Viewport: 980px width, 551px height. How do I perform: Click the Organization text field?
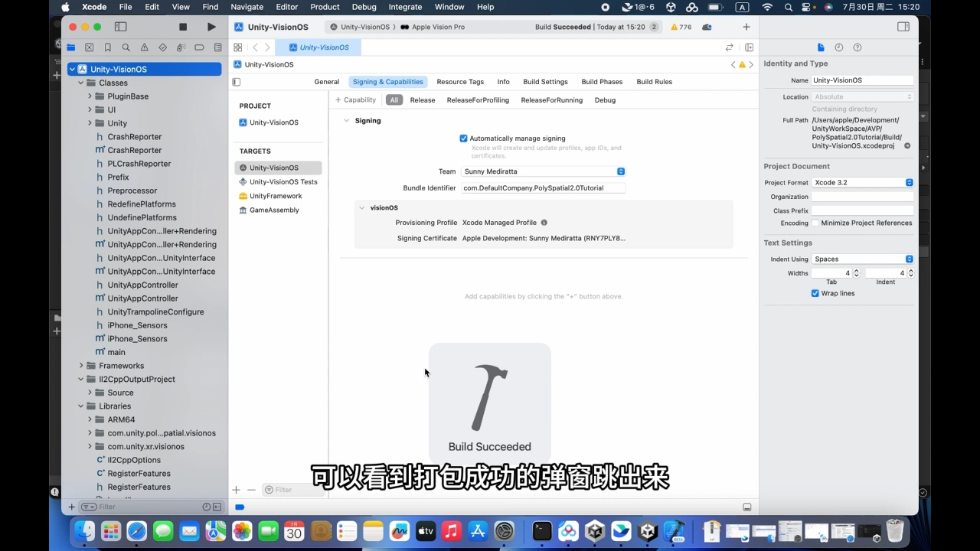tap(862, 197)
